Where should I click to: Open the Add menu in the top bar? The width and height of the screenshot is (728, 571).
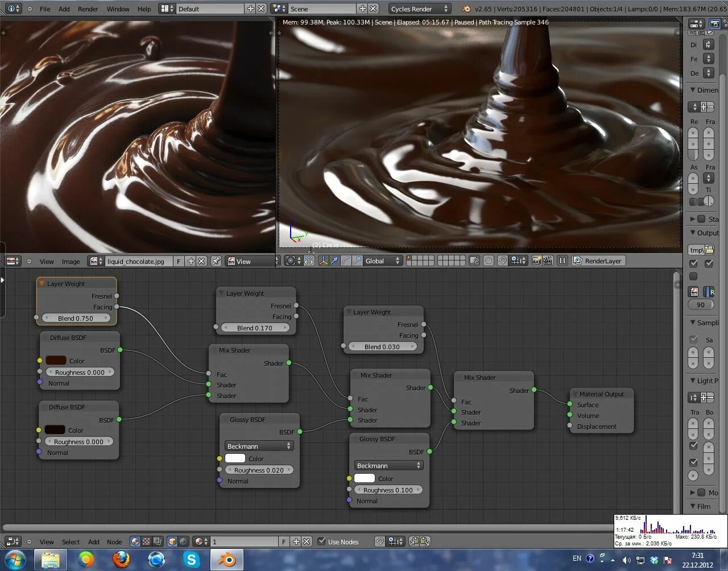click(x=64, y=9)
